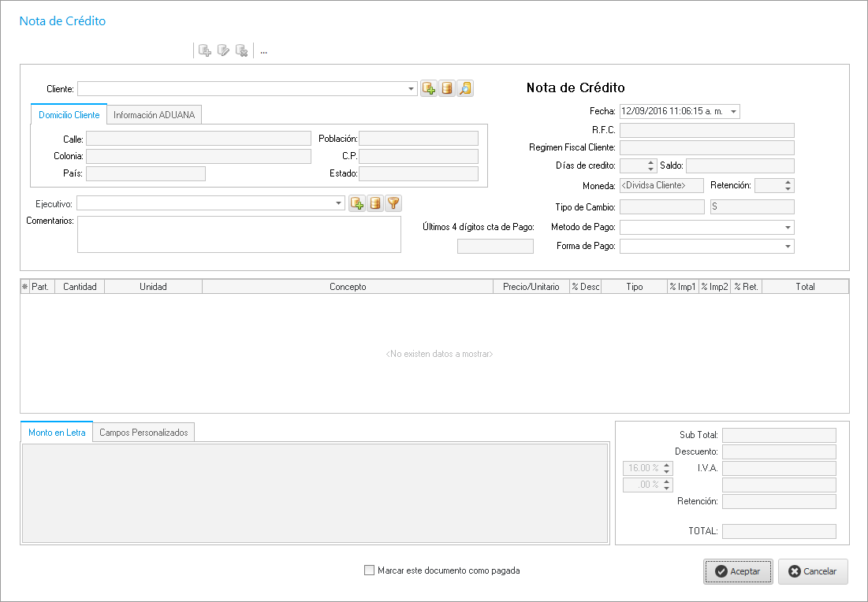Expand the Metodo de Pago dropdown
The image size is (868, 602).
point(788,228)
